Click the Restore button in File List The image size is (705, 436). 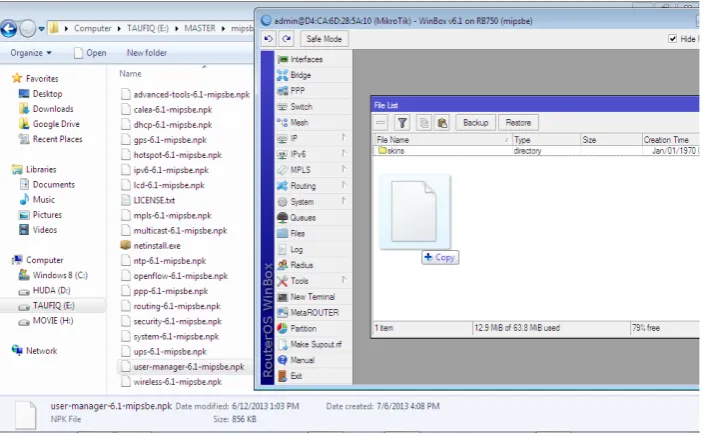518,123
